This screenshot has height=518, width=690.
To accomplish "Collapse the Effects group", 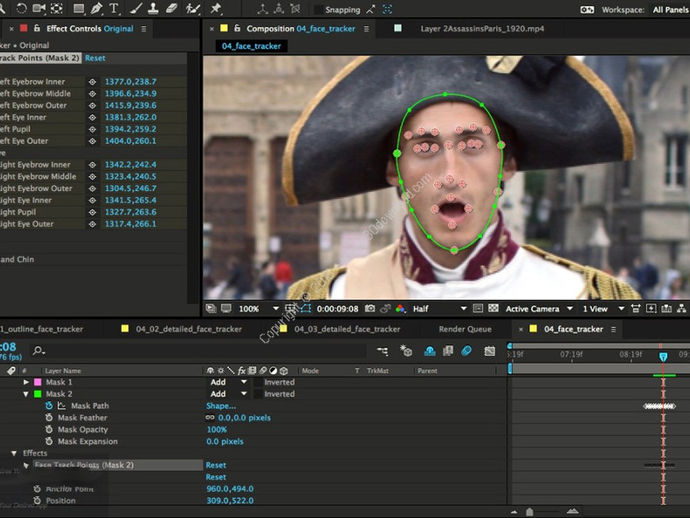I will click(14, 453).
